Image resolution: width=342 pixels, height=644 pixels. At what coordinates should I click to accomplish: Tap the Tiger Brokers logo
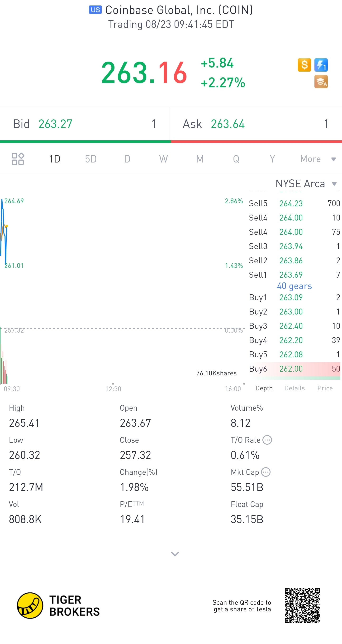click(x=58, y=605)
